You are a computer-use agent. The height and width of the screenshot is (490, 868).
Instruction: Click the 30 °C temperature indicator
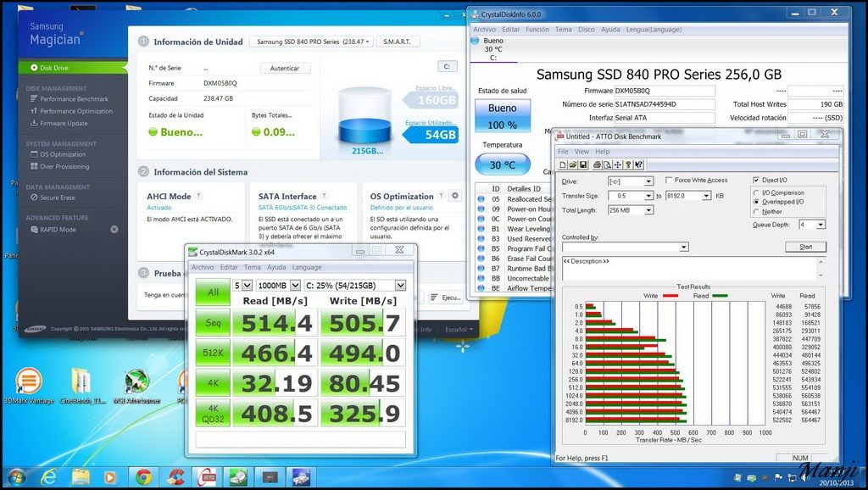[x=503, y=164]
